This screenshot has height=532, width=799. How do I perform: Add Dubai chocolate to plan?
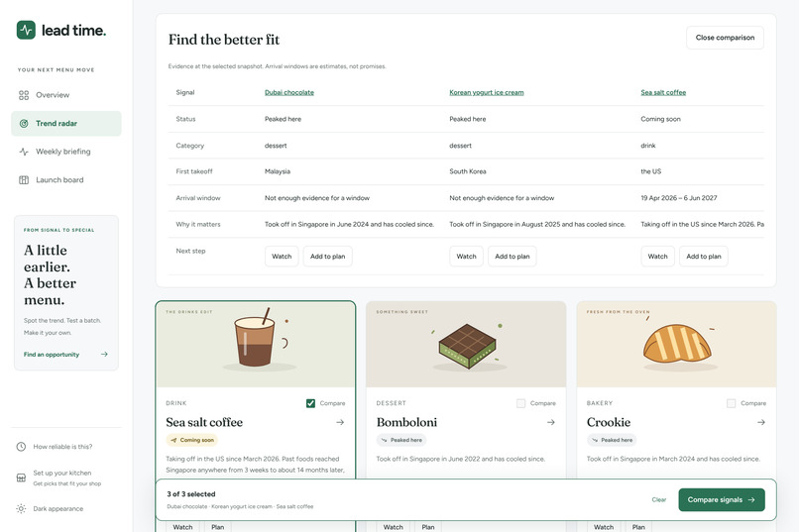point(328,256)
